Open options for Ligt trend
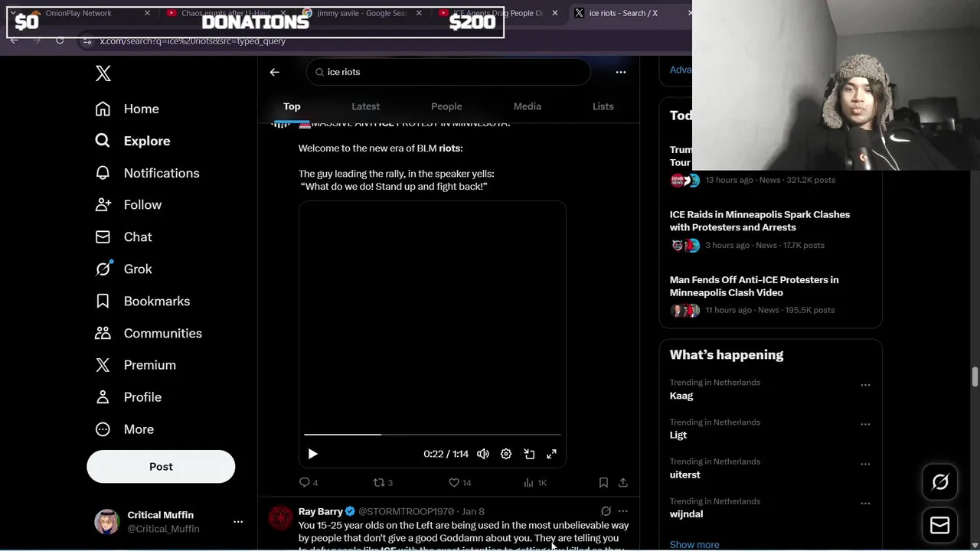 point(865,424)
